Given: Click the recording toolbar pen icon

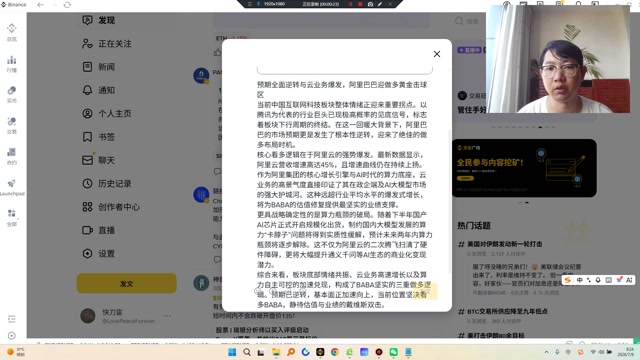Looking at the screenshot, I should (x=380, y=4).
